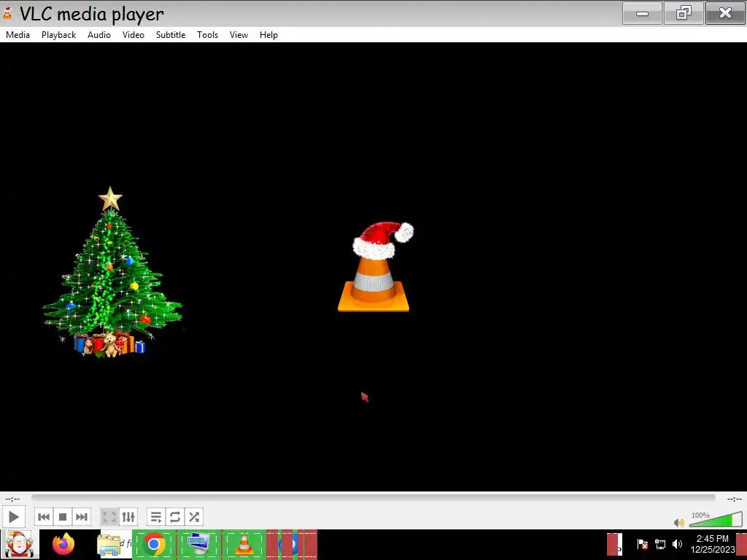Image resolution: width=747 pixels, height=560 pixels.
Task: Open the on-screen keyboard computer taskbar icon
Action: pyautogui.click(x=198, y=544)
